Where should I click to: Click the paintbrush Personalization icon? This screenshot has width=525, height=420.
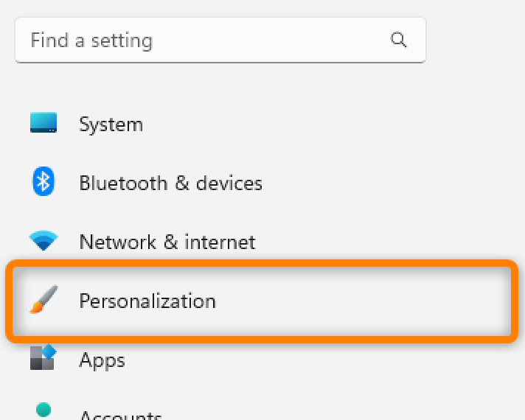point(44,300)
